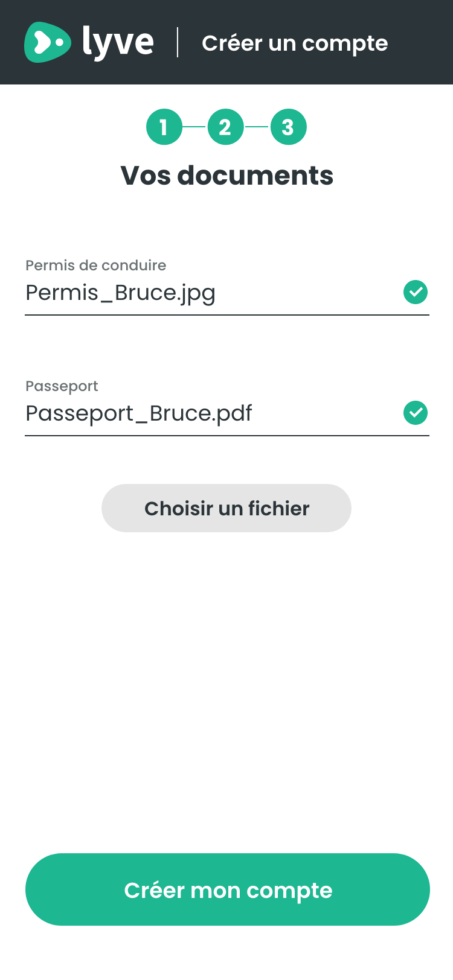Click the green checkmark beside Passeport_Bruce.pdf

click(x=416, y=413)
